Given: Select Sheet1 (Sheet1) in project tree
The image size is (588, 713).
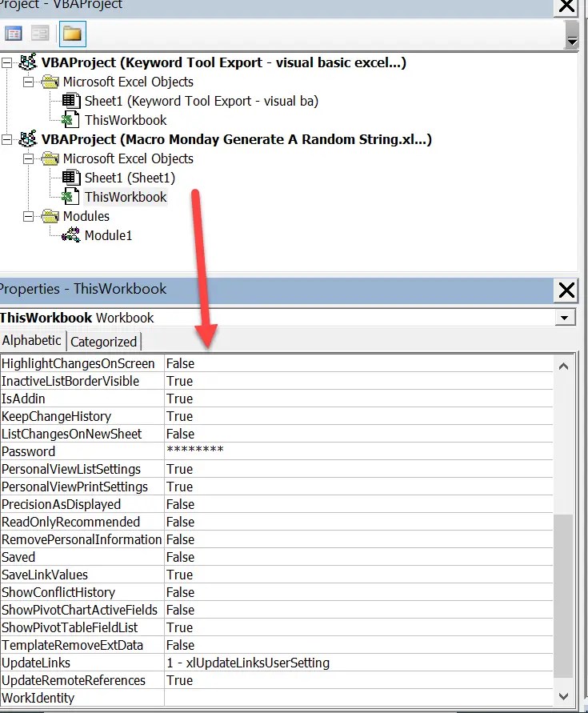Looking at the screenshot, I should click(x=130, y=178).
